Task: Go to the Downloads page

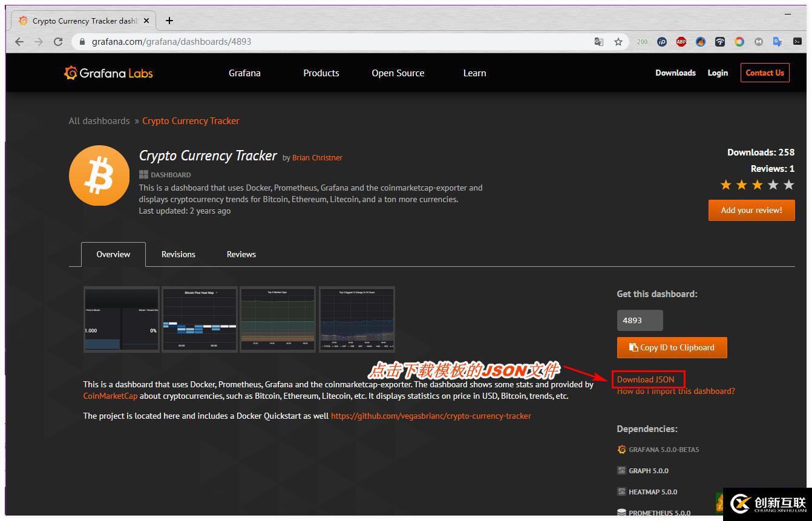Action: (x=675, y=73)
